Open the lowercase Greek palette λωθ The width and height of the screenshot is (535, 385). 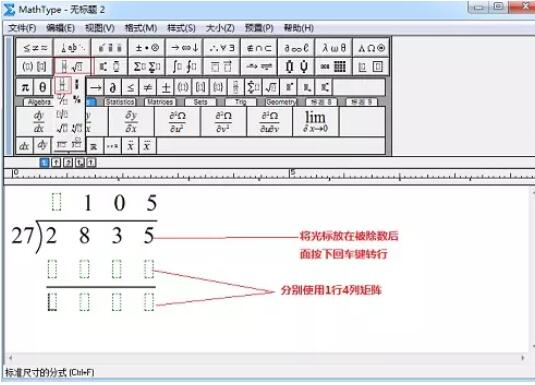pyautogui.click(x=334, y=48)
